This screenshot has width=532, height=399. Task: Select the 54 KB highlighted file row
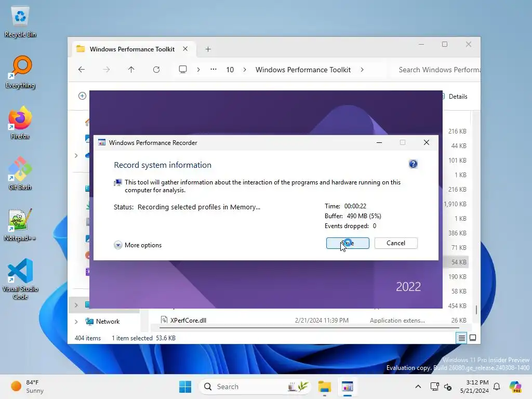tap(456, 262)
